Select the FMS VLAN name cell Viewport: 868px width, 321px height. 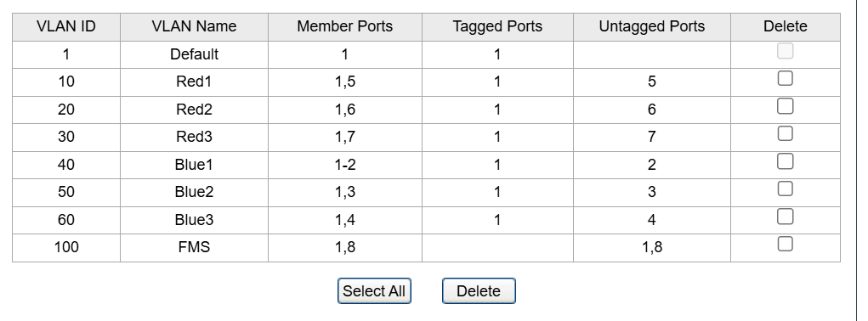pyautogui.click(x=194, y=247)
